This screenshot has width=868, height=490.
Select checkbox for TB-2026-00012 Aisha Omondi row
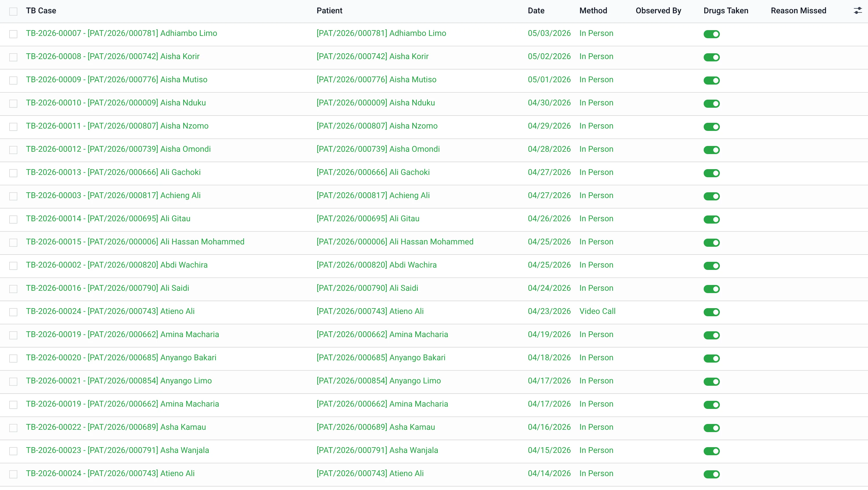13,150
